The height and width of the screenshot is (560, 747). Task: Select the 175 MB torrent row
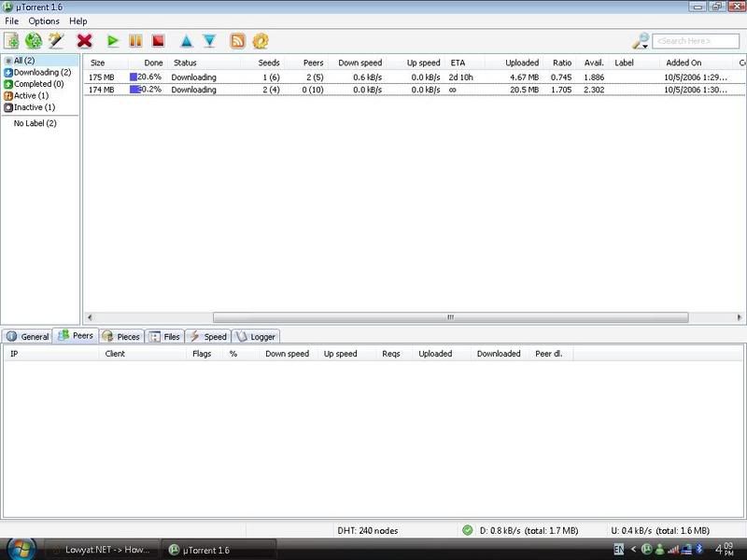(x=414, y=77)
